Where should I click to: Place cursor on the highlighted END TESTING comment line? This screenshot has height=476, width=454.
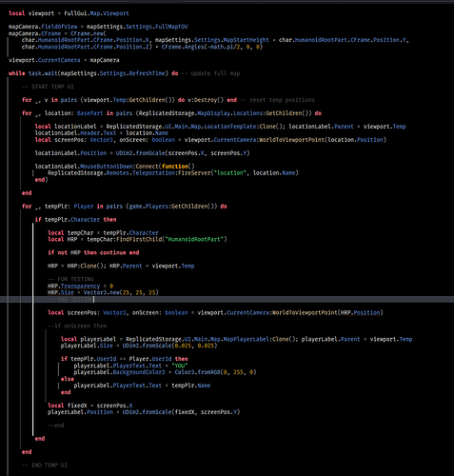click(69, 299)
